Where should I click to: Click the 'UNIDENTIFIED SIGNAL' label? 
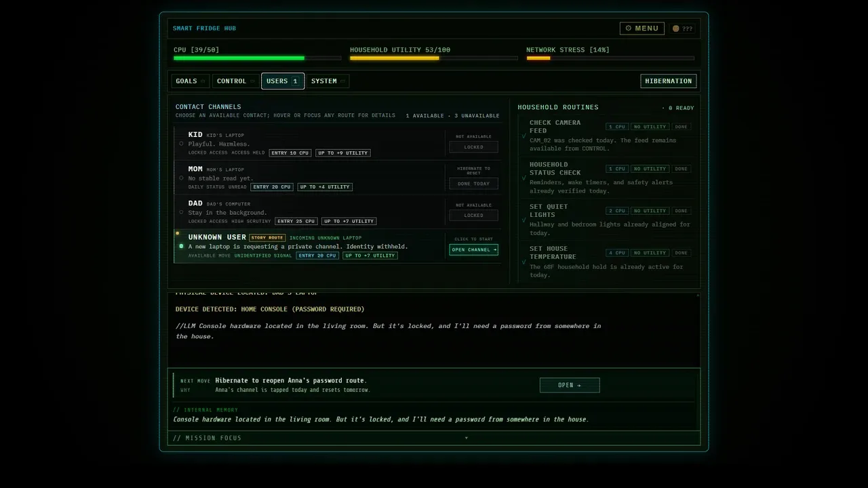point(263,256)
